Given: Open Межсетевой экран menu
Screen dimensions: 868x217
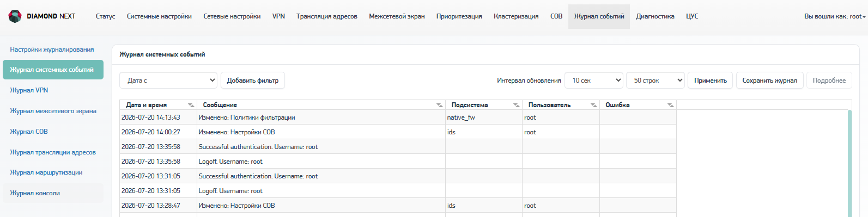Looking at the screenshot, I should 397,16.
